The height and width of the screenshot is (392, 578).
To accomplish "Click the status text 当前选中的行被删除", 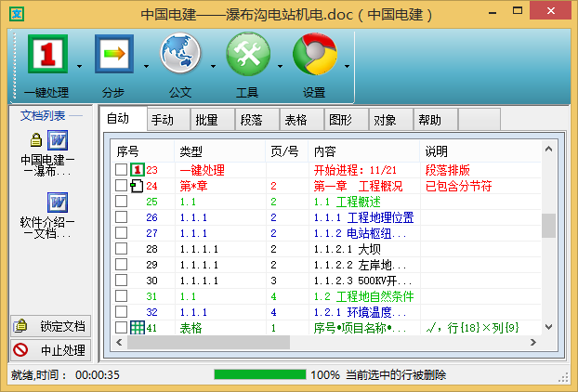I will coord(396,375).
